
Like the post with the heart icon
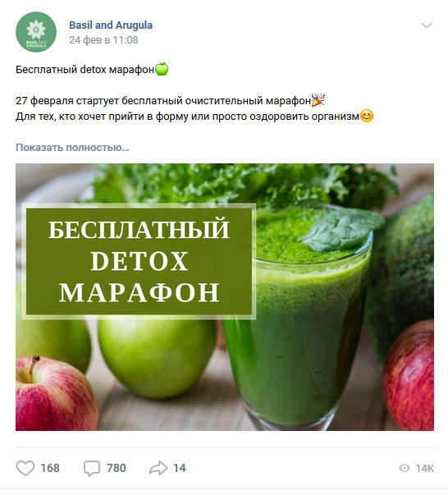point(25,468)
